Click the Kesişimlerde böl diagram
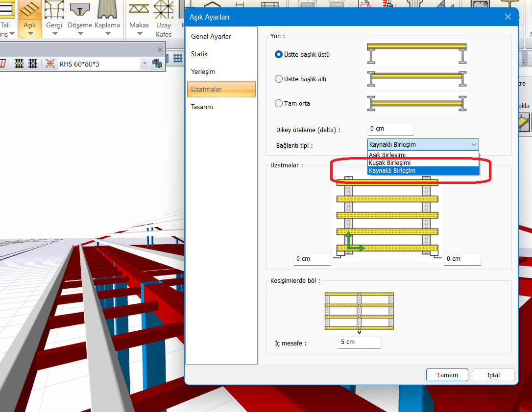This screenshot has height=412, width=532. coord(359,312)
